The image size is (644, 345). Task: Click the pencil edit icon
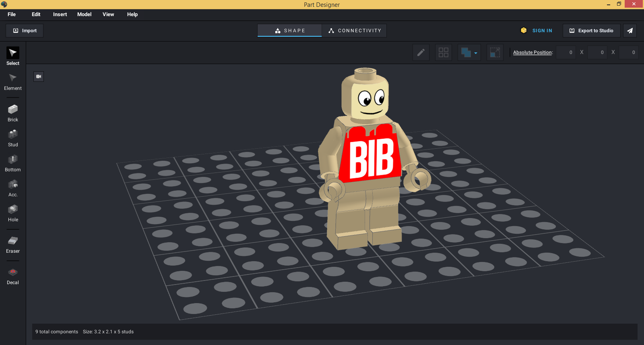tap(421, 52)
